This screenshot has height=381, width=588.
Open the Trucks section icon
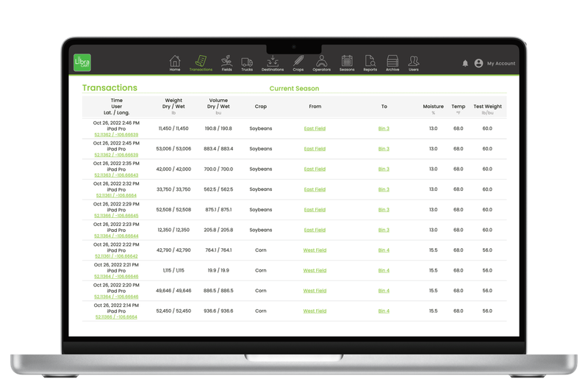[247, 63]
